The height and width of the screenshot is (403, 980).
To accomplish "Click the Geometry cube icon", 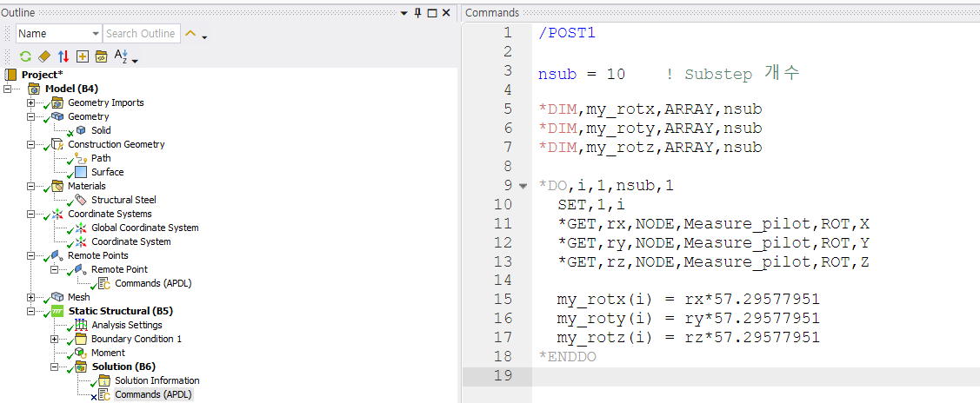I will (x=57, y=116).
